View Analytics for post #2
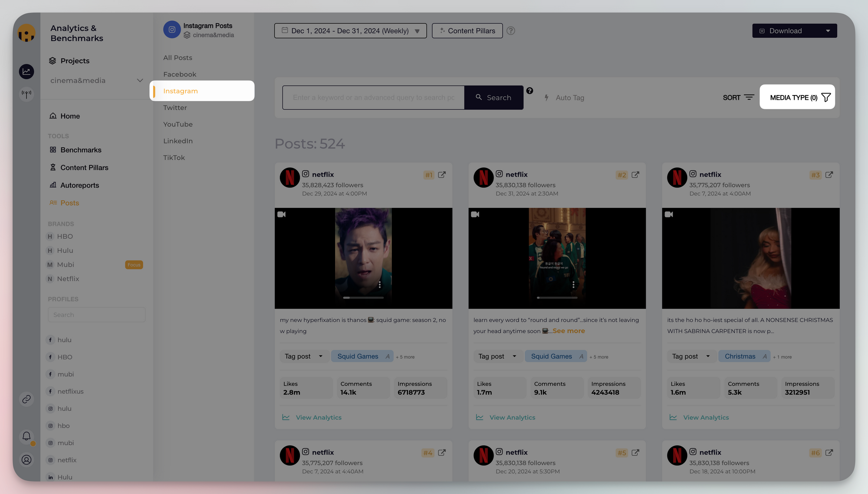Viewport: 868px width, 494px height. pos(506,417)
